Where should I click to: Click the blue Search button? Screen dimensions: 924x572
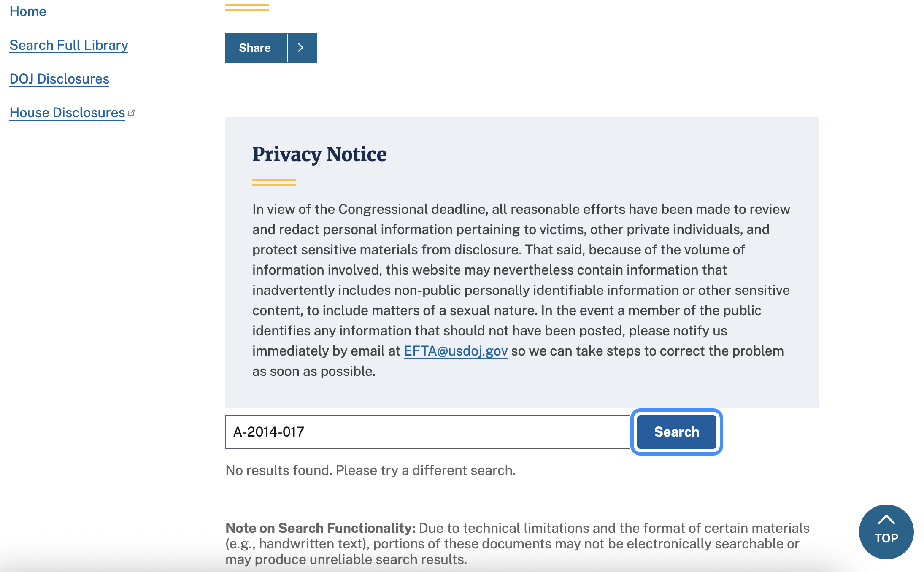pos(676,432)
